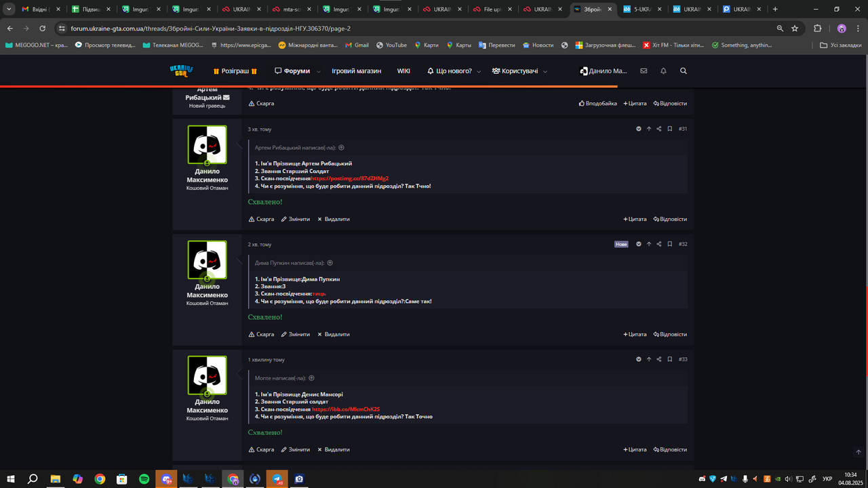This screenshot has height=488, width=868.
Task: Open taskbar search magnifier
Action: (x=33, y=479)
